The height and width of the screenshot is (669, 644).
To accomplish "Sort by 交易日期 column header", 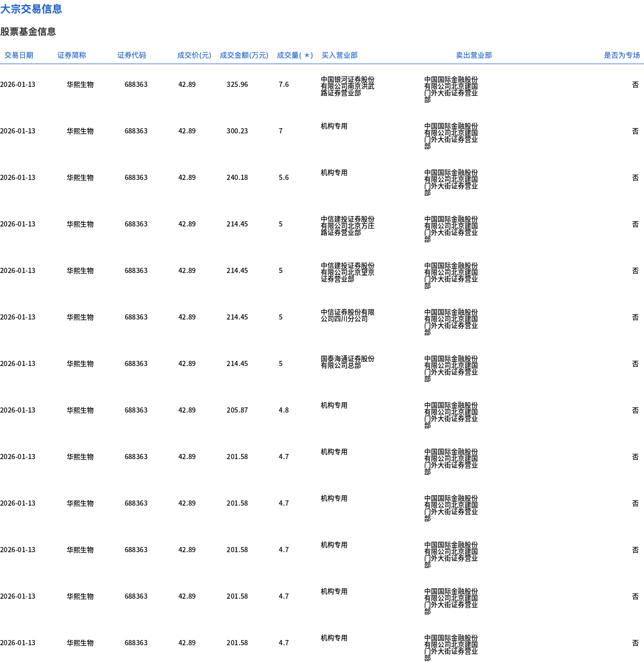I will click(19, 55).
